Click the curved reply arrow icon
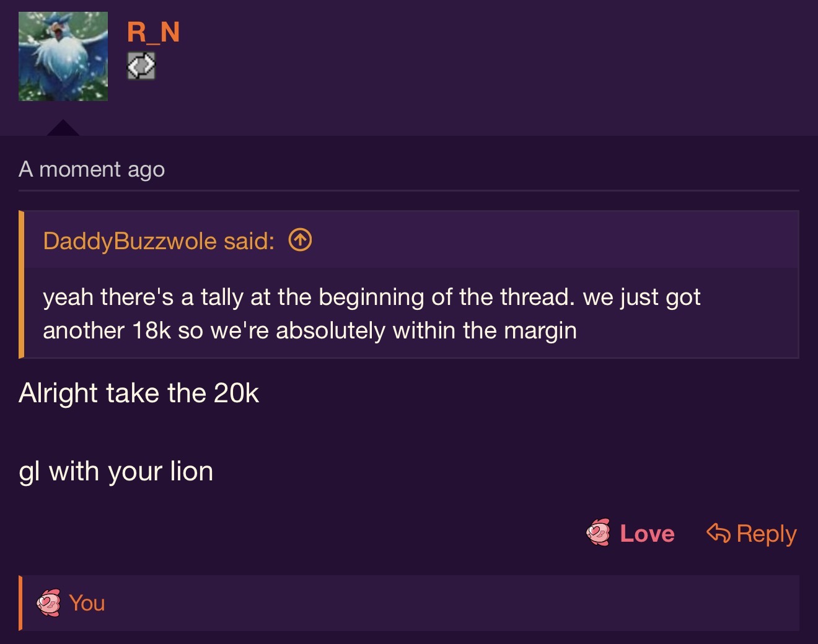 [x=718, y=533]
